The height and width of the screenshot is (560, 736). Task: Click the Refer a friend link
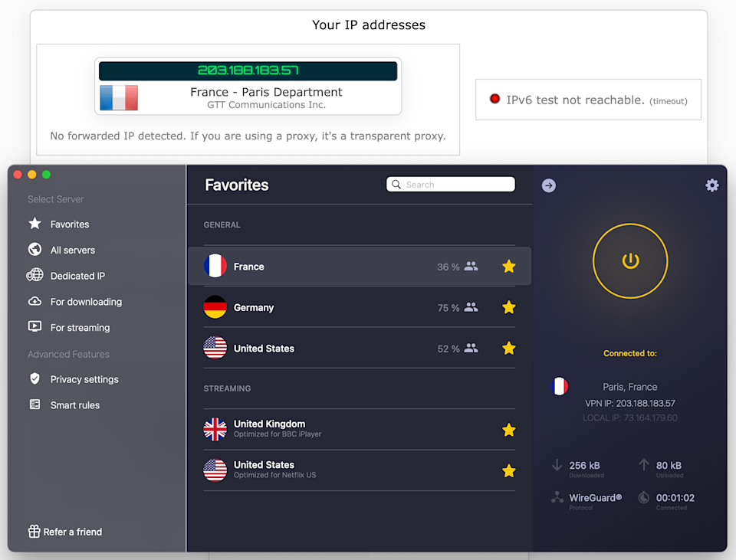click(x=72, y=532)
